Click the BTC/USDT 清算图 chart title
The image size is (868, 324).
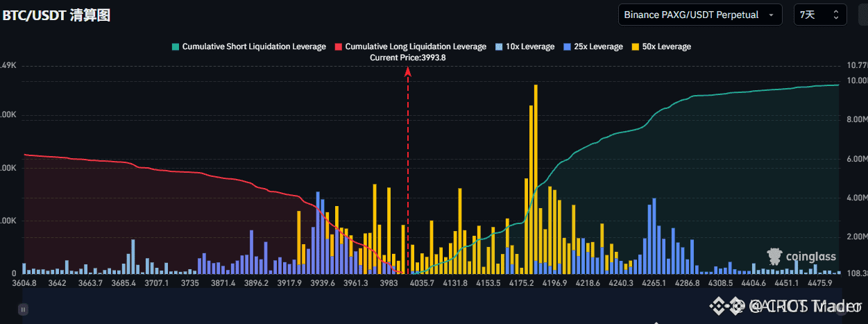click(x=56, y=15)
